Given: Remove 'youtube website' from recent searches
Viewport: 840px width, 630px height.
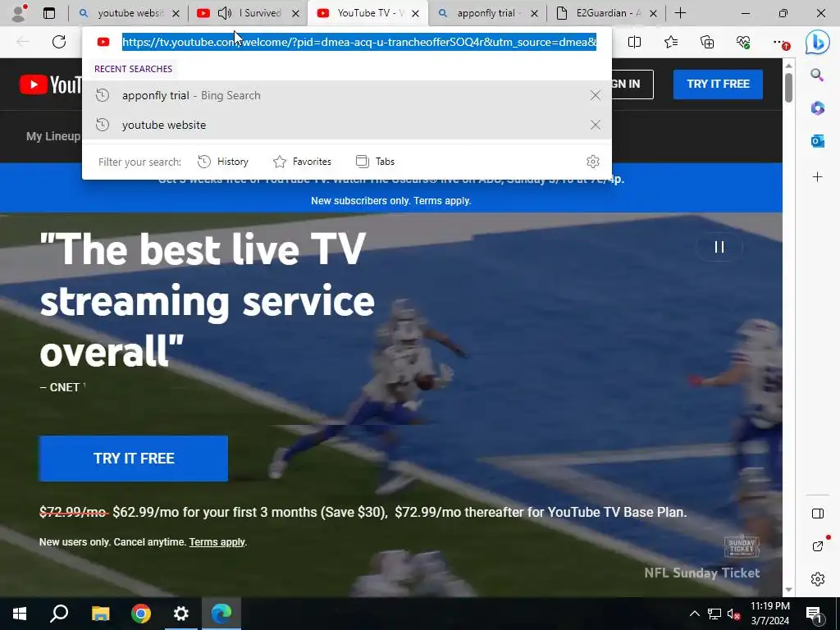Looking at the screenshot, I should click(596, 125).
